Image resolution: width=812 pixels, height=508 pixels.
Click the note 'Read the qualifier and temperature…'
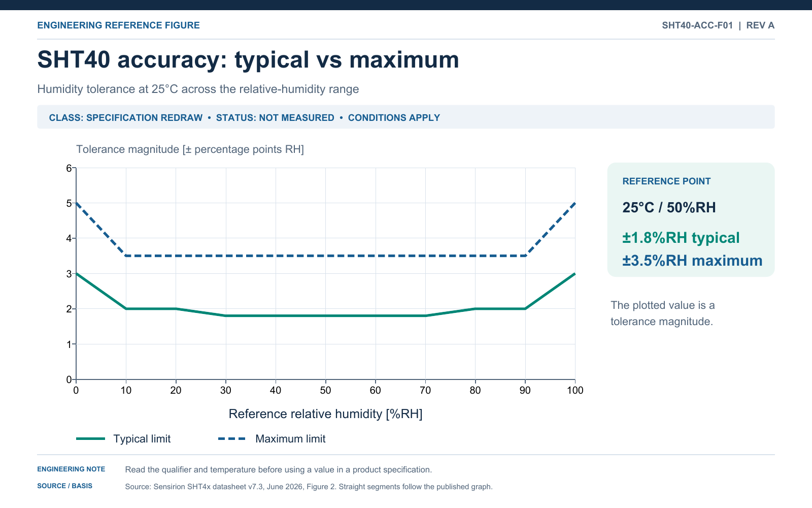click(278, 470)
